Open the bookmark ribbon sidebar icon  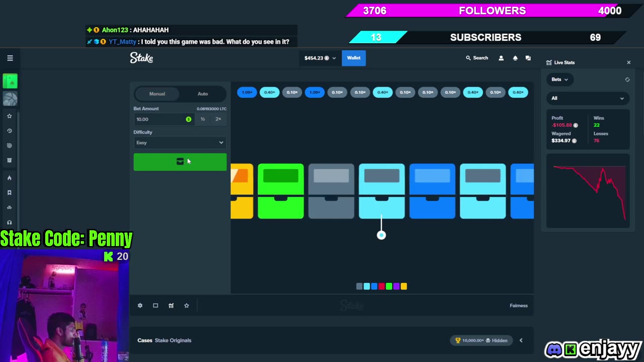9,193
